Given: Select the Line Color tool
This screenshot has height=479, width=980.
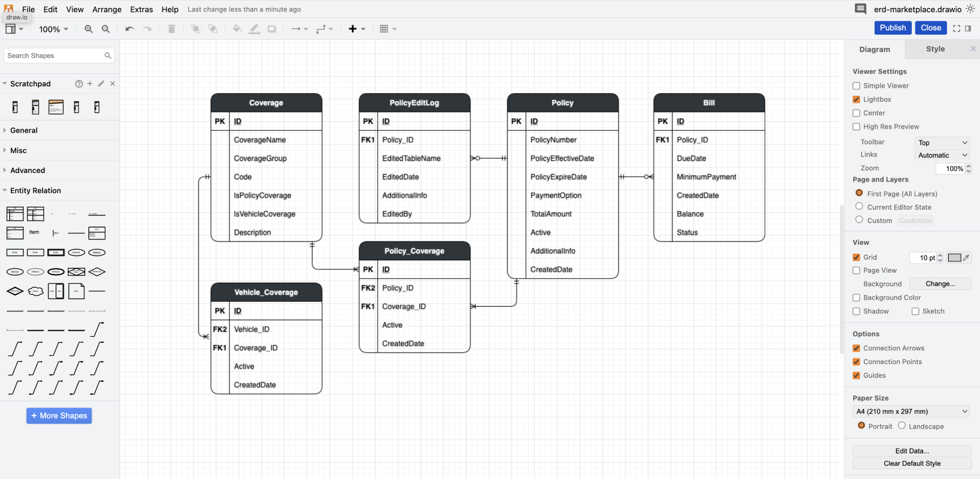Looking at the screenshot, I should click(255, 29).
